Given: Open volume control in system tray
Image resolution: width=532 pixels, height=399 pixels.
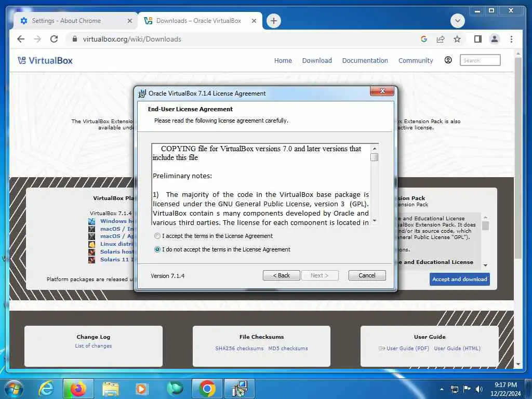Looking at the screenshot, I should pyautogui.click(x=479, y=389).
